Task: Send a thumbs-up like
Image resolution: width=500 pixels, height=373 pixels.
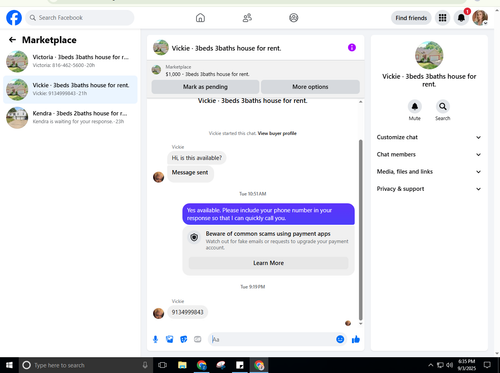Action: [x=356, y=339]
